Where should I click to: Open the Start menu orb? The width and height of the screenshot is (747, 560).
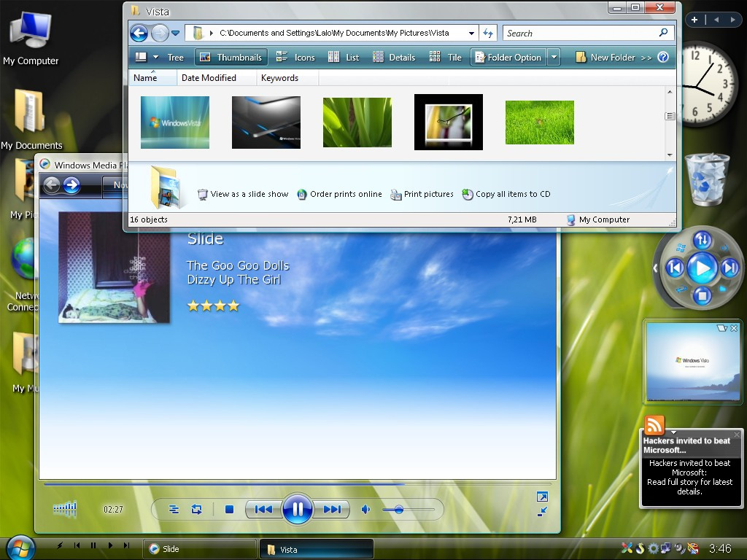point(20,548)
